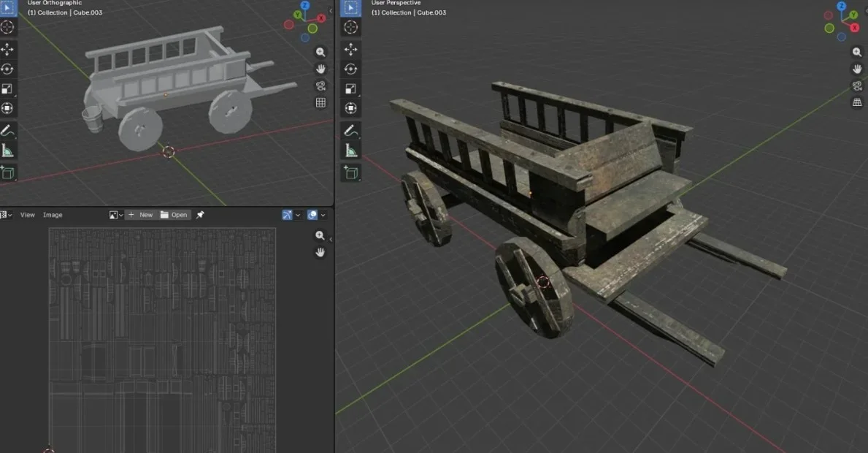Click the Open image button
868x453 pixels.
(x=174, y=215)
